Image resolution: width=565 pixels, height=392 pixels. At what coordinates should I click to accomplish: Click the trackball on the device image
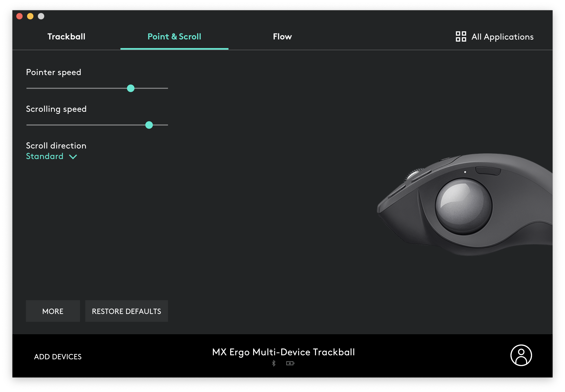(464, 206)
